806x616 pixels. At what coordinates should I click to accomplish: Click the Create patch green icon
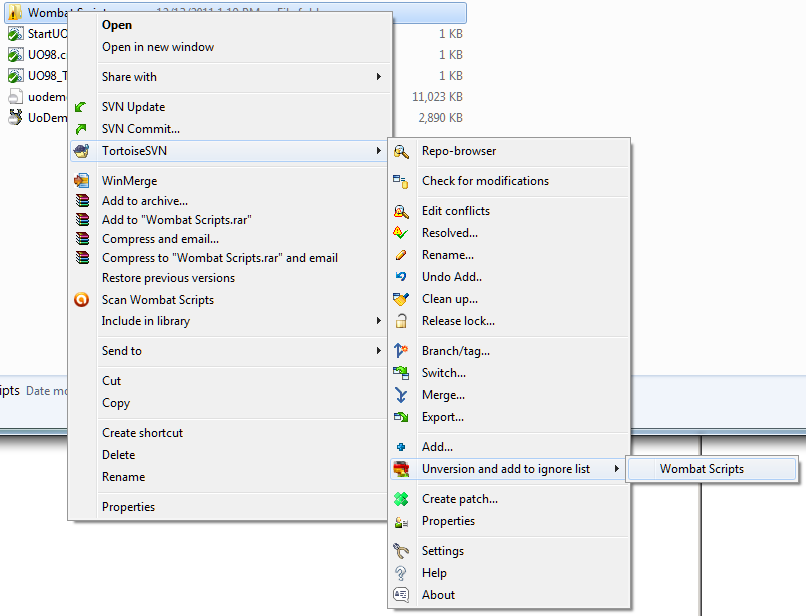tap(401, 499)
